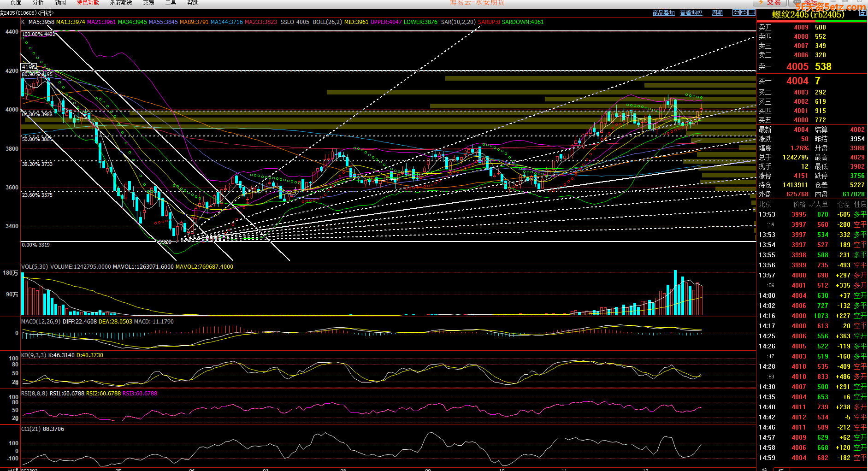Click the 卖一 ask price 4005

pyautogui.click(x=797, y=67)
